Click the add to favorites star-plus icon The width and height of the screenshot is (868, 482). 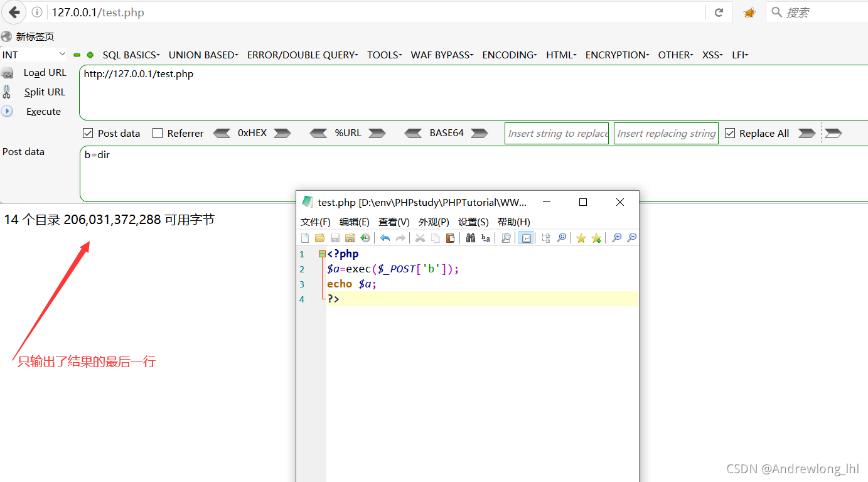pos(596,238)
